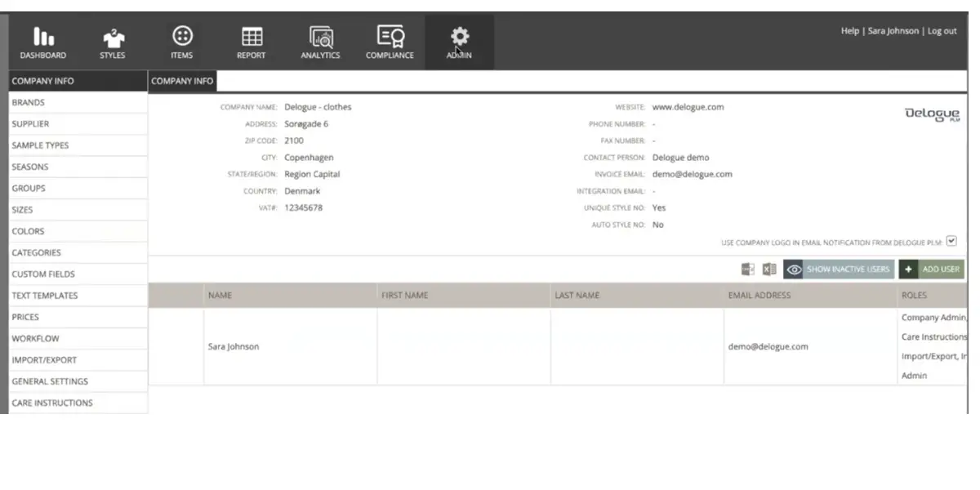Sort by the Email Address column header
980x490 pixels.
[x=759, y=296]
